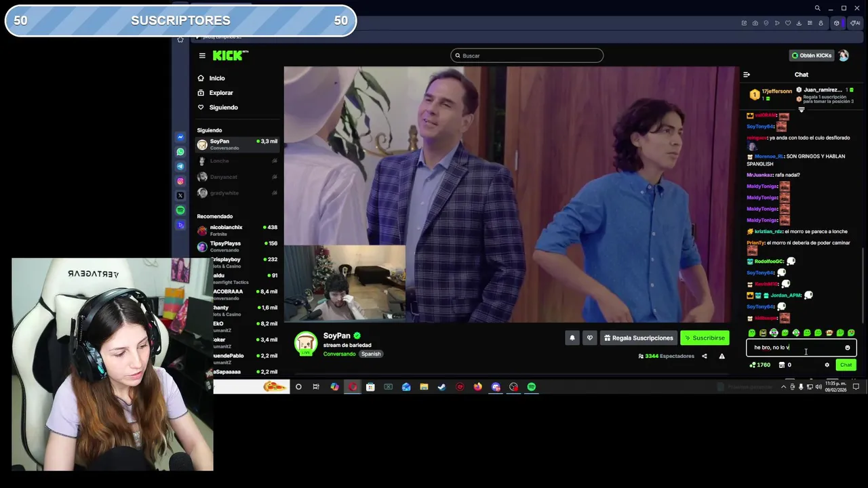The image size is (868, 488).
Task: Report the stream with warning icon
Action: pyautogui.click(x=722, y=356)
